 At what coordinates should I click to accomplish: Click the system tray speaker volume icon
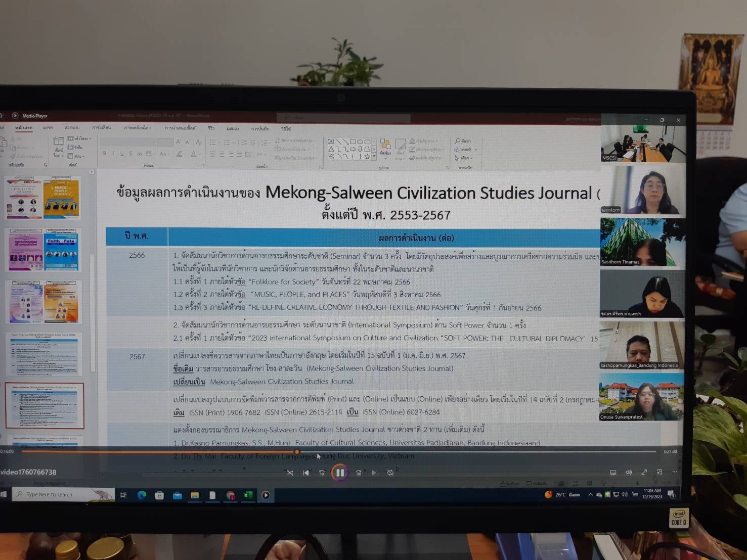624,494
